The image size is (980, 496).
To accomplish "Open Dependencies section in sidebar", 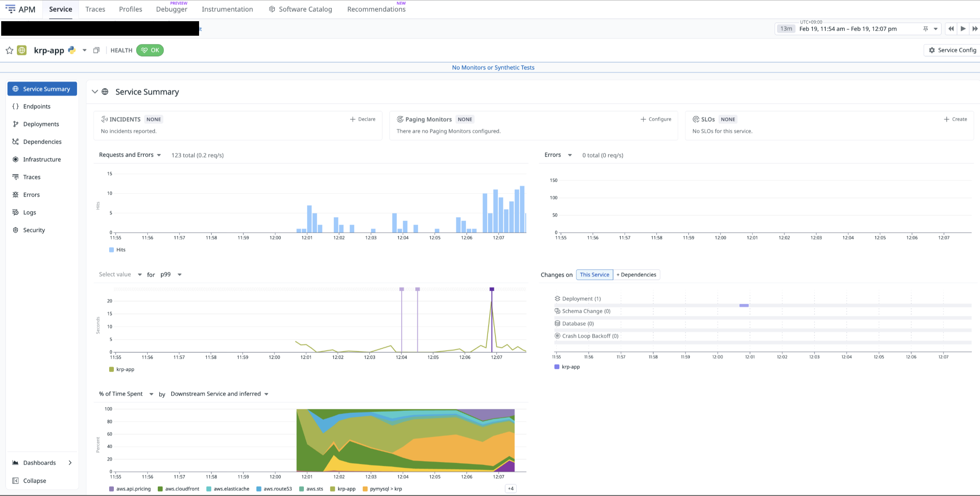I will pyautogui.click(x=42, y=142).
